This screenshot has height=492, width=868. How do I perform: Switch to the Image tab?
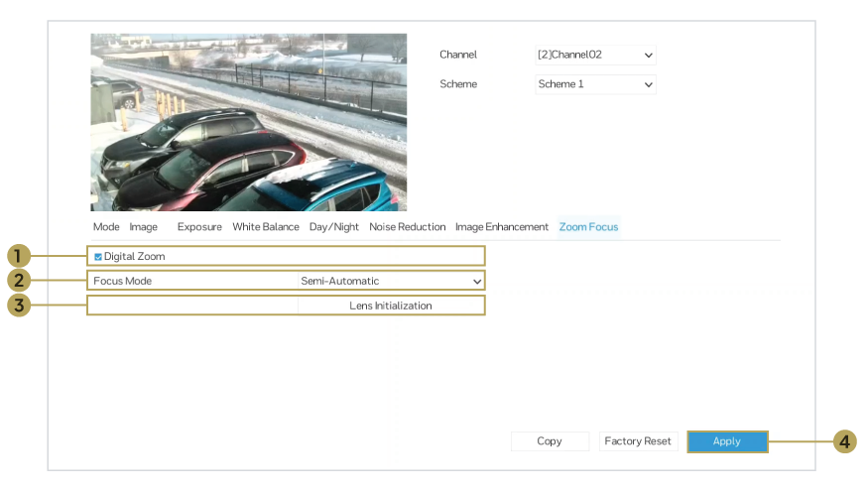coord(144,227)
